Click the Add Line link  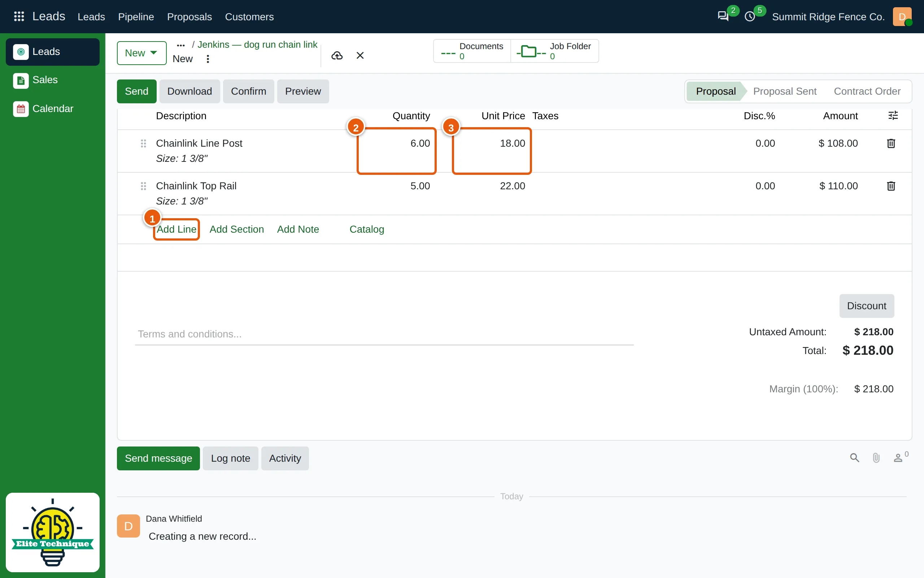tap(176, 229)
